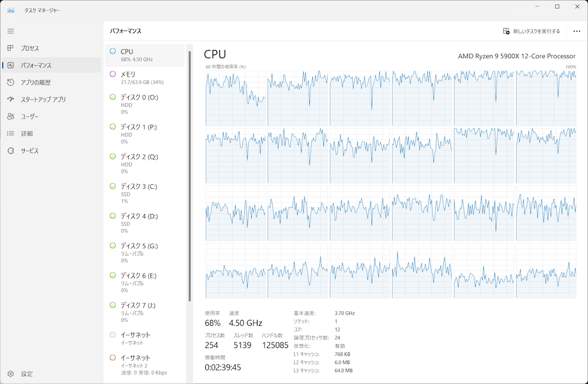Select メモリ in the resource list

pyautogui.click(x=145, y=78)
